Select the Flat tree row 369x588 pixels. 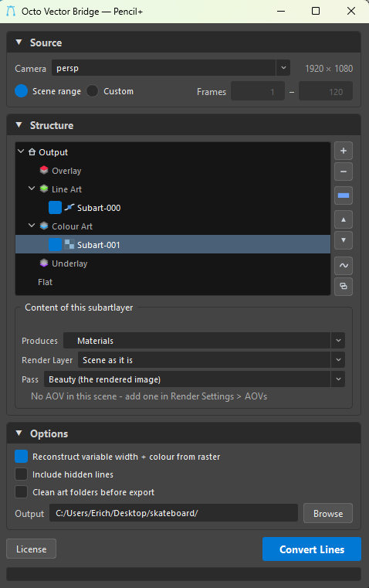coord(173,282)
